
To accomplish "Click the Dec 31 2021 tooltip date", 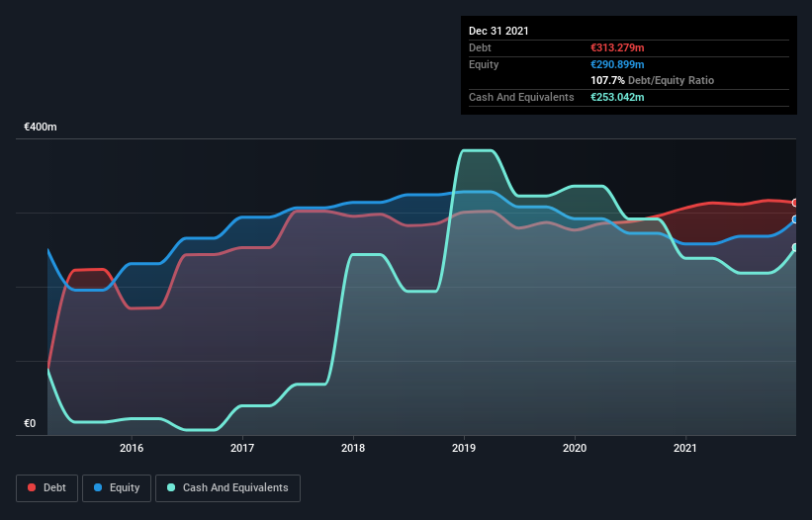I will click(x=498, y=31).
